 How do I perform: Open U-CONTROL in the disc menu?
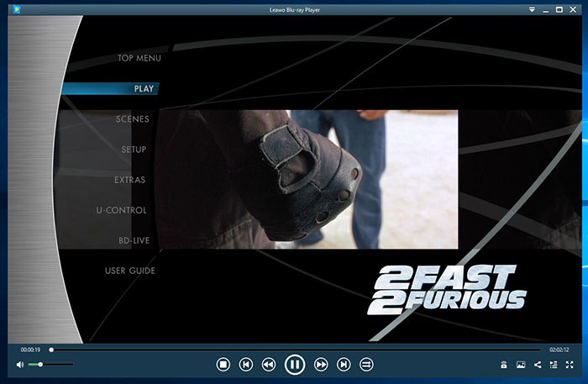[122, 210]
